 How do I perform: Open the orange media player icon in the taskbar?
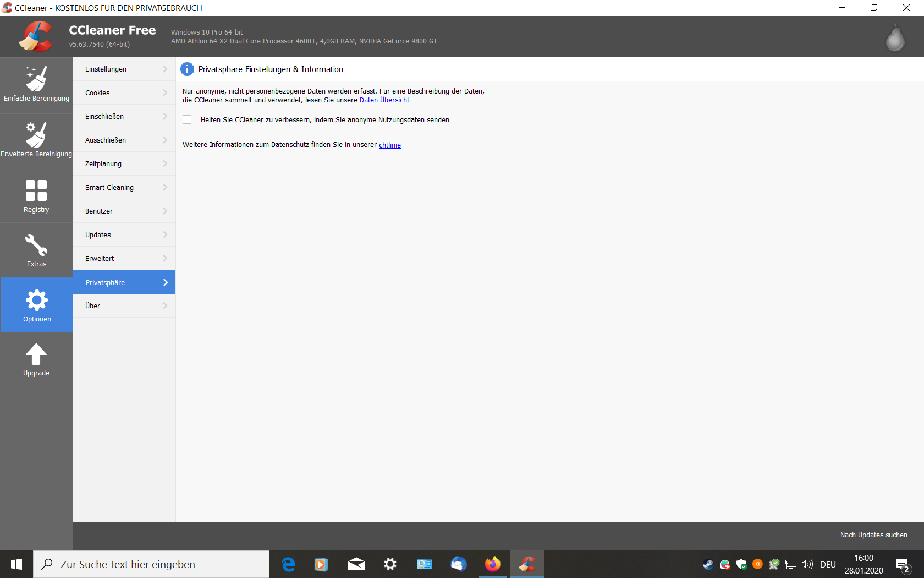[321, 564]
